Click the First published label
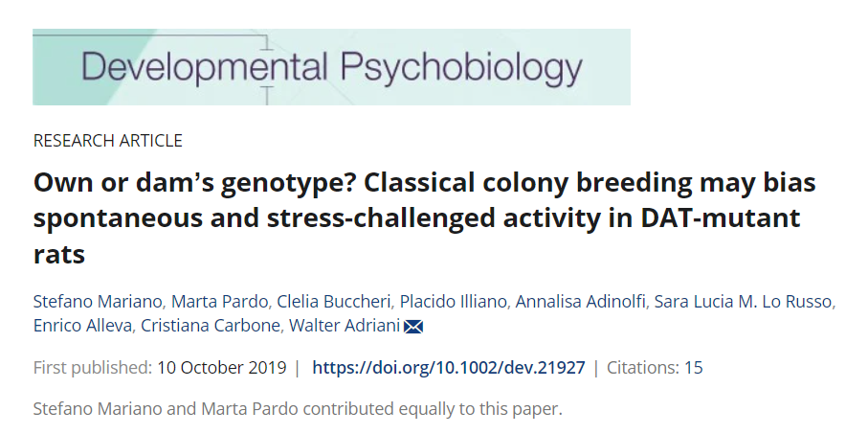This screenshot has height=434, width=868. click(93, 368)
